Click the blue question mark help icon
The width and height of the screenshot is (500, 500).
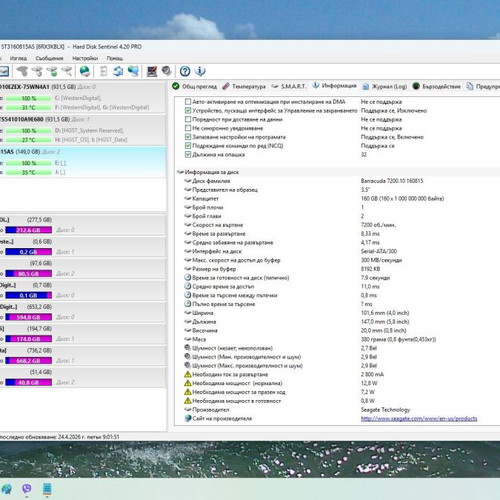click(x=185, y=71)
